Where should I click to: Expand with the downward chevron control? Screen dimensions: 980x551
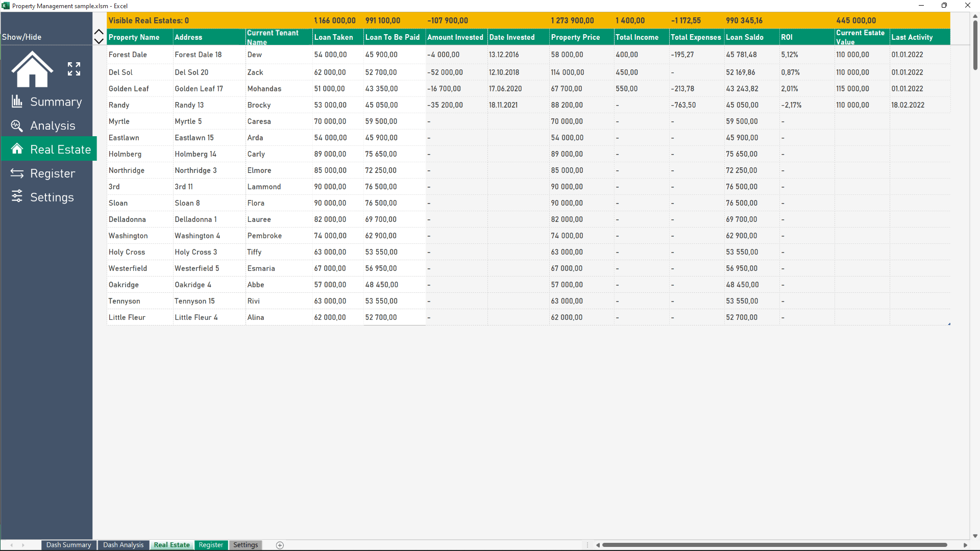point(99,41)
